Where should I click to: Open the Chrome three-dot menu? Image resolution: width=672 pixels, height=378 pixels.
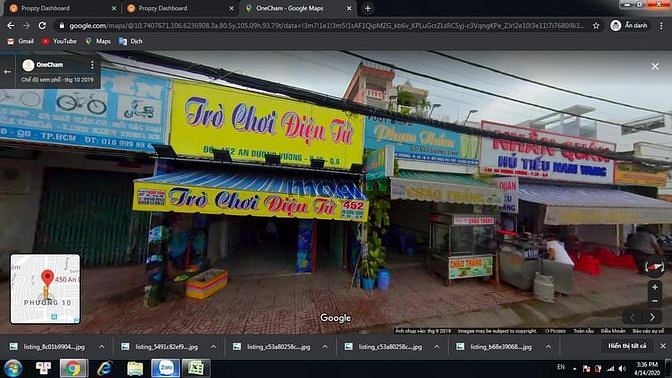pos(661,26)
